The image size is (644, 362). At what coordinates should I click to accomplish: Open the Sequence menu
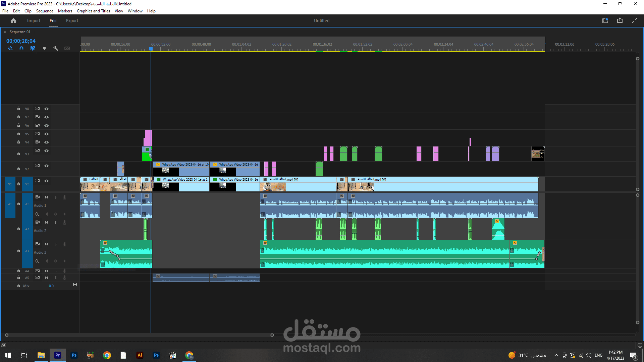coord(45,11)
